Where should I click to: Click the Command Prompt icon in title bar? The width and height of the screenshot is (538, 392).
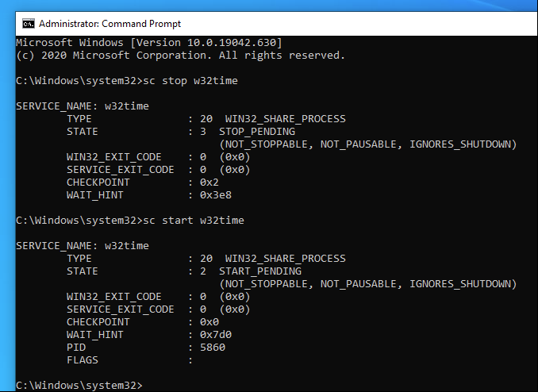pos(29,24)
